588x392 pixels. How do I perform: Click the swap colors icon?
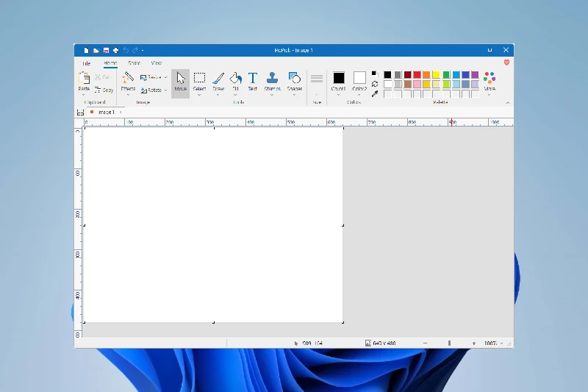click(375, 84)
